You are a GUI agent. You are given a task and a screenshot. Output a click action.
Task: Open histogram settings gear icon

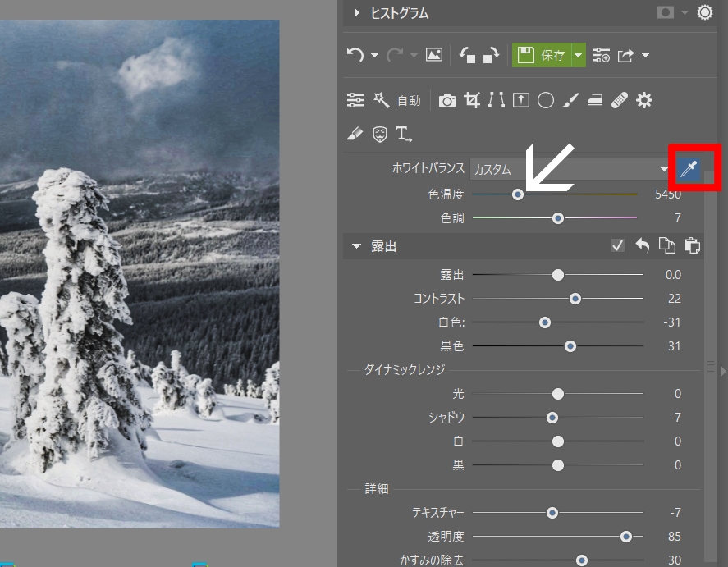pos(704,12)
